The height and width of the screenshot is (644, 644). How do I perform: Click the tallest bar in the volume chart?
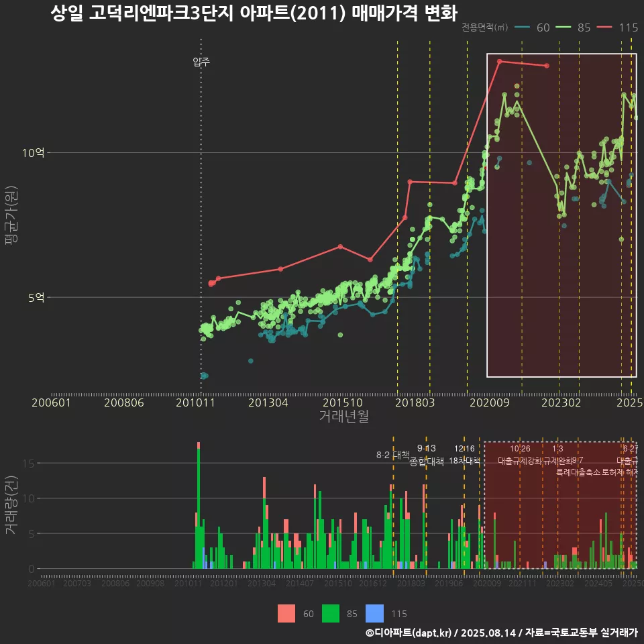[x=199, y=506]
